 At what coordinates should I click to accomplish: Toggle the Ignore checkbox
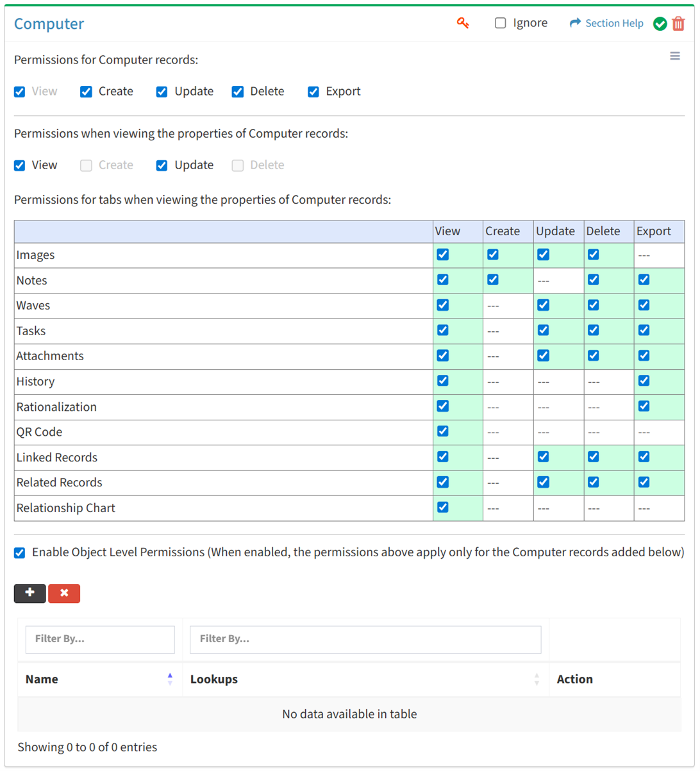(x=501, y=24)
